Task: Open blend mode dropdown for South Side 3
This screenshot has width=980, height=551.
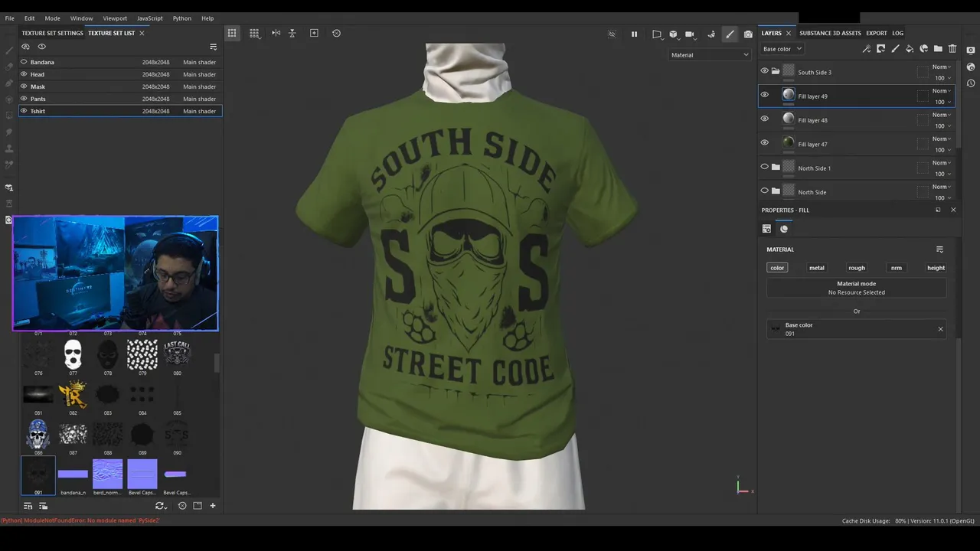Action: coord(942,67)
